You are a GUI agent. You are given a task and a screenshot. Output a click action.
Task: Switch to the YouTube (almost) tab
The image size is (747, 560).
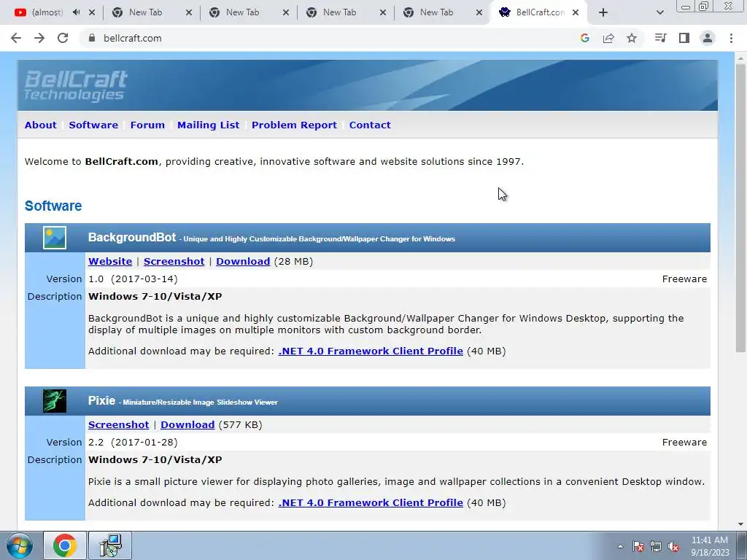point(47,12)
